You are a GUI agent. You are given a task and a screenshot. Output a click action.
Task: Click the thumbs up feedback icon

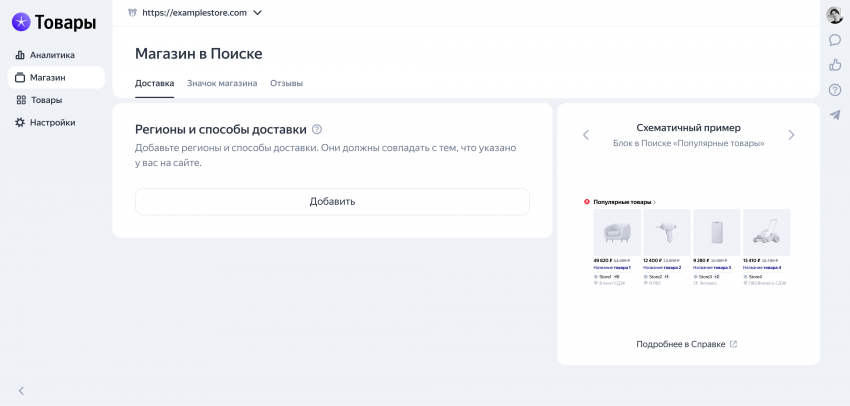835,65
